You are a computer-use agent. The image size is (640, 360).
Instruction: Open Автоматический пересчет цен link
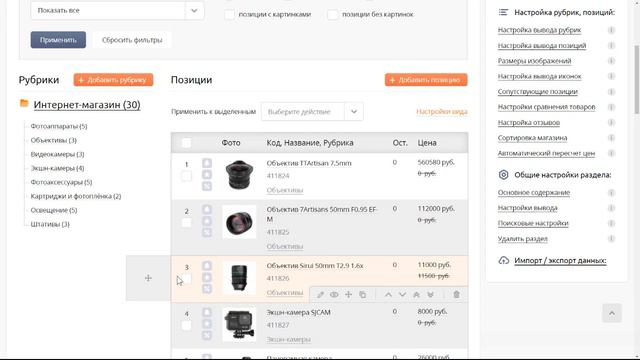pyautogui.click(x=546, y=153)
